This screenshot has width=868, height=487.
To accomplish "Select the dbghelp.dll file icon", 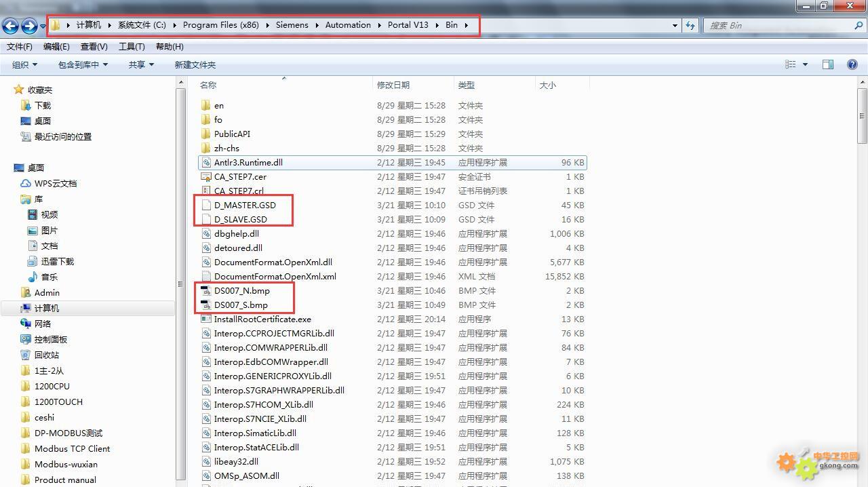I will (x=206, y=233).
